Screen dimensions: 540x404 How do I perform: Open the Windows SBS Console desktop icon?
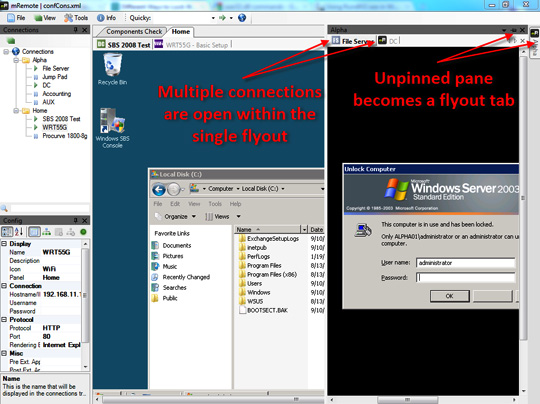coord(112,128)
